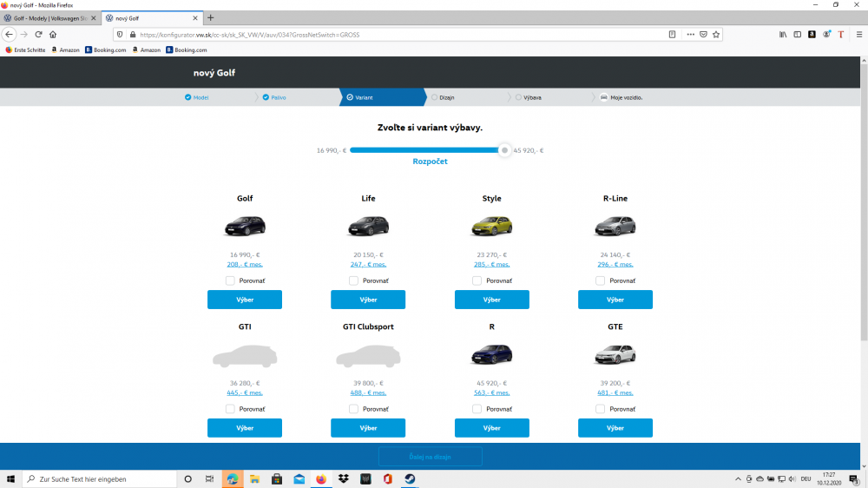The image size is (868, 488).
Task: Reload the page with refresh icon
Action: pyautogui.click(x=38, y=35)
